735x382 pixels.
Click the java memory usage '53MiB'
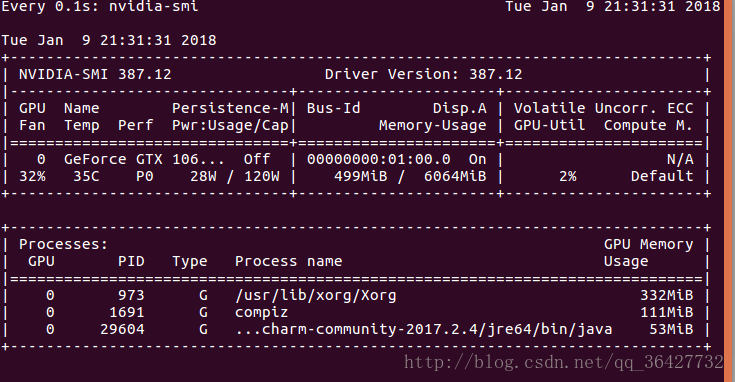tap(671, 329)
